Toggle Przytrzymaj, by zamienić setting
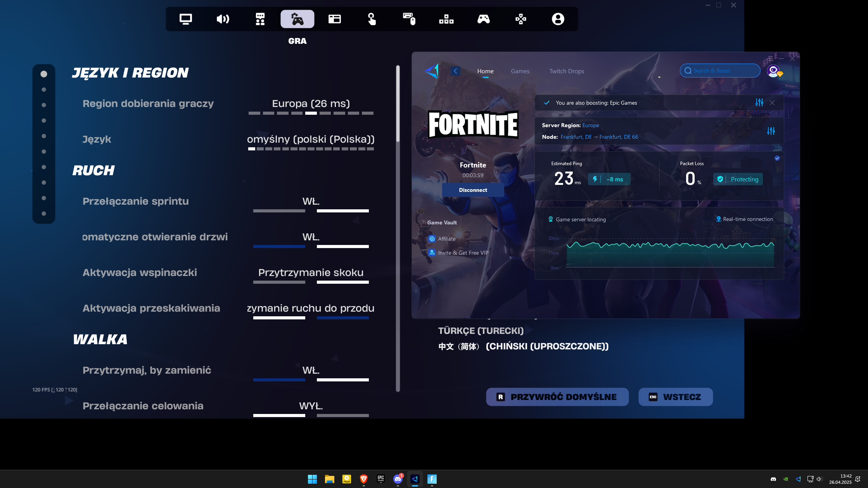The image size is (868, 488). click(311, 371)
